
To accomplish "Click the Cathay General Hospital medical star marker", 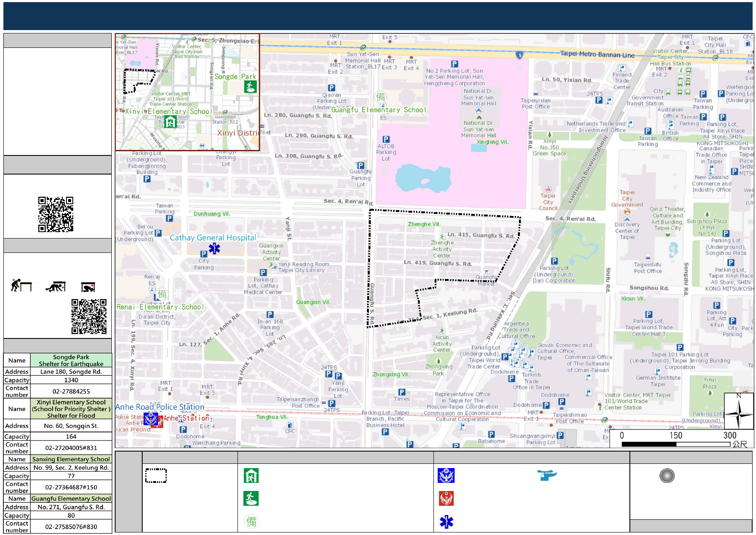I will (x=214, y=249).
